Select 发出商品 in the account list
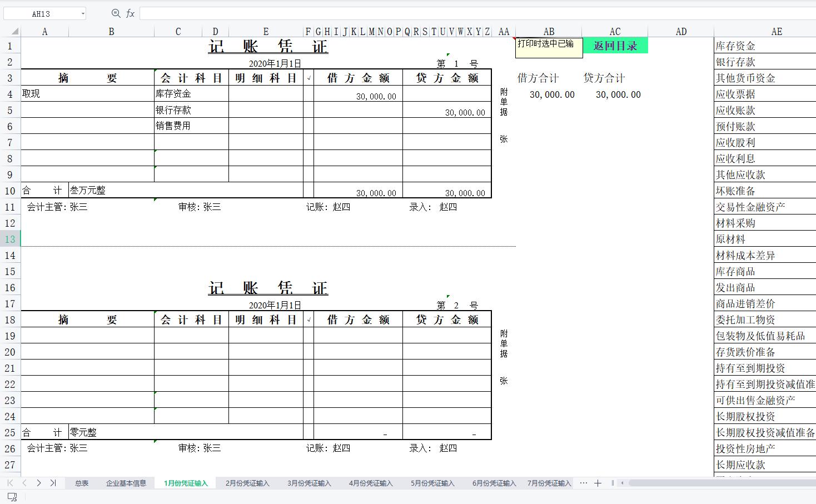 click(x=765, y=287)
